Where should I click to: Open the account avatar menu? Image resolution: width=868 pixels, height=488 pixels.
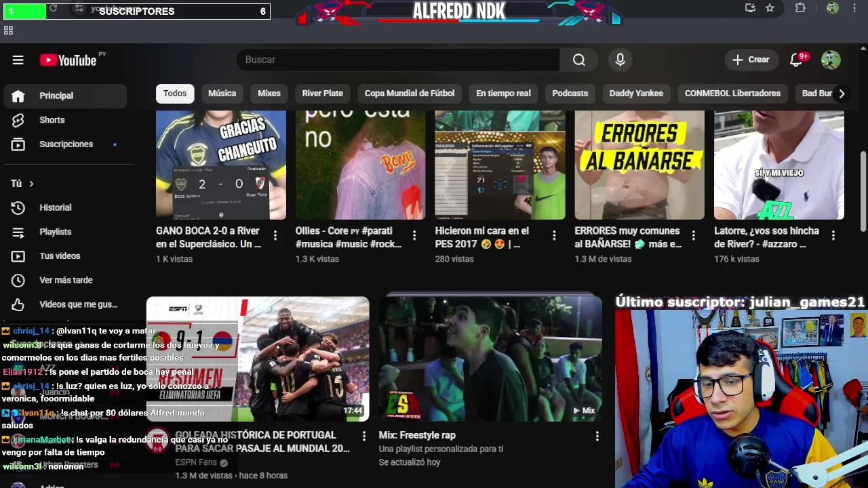tap(831, 60)
